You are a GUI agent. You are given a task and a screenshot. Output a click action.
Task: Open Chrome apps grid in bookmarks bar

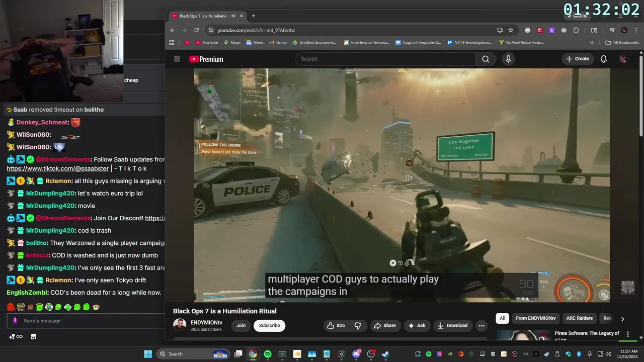tap(172, 43)
